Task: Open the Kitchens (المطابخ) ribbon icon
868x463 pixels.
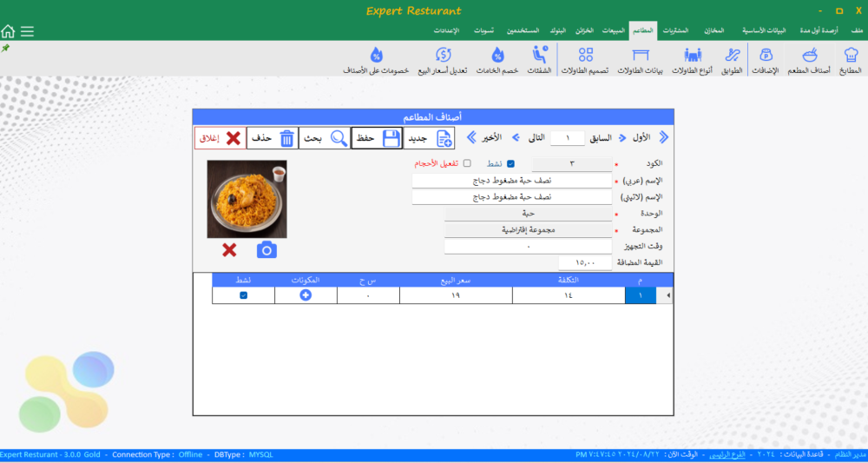Action: click(850, 59)
